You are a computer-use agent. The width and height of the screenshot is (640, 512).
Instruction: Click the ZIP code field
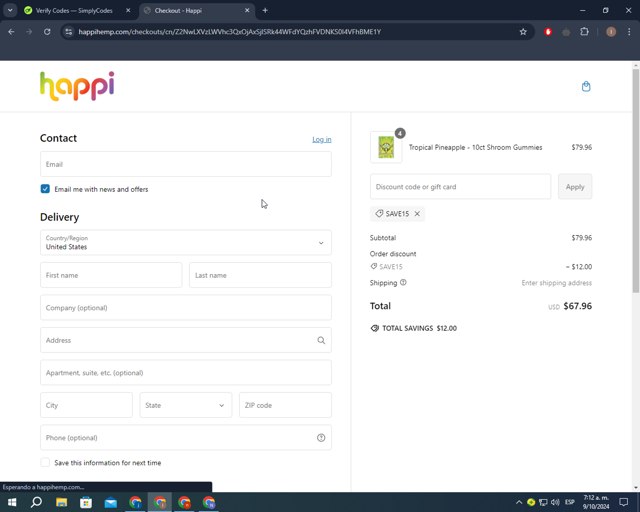pos(285,405)
